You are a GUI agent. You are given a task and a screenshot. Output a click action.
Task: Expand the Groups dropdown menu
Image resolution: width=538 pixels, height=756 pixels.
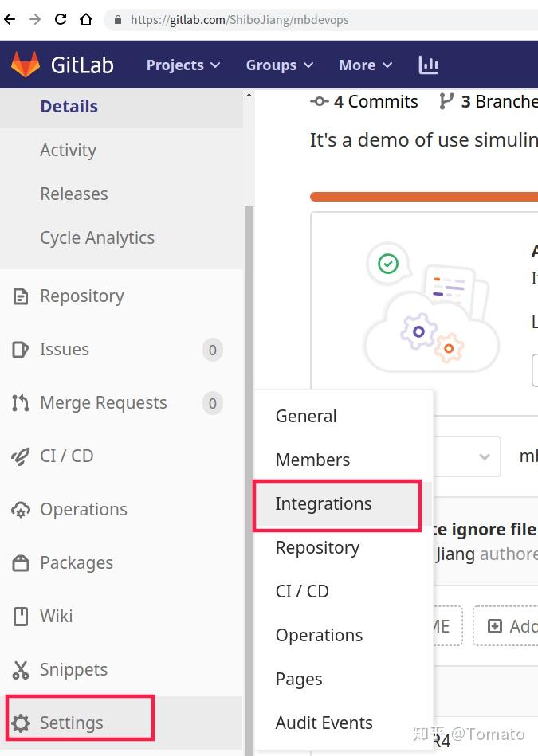(x=279, y=65)
